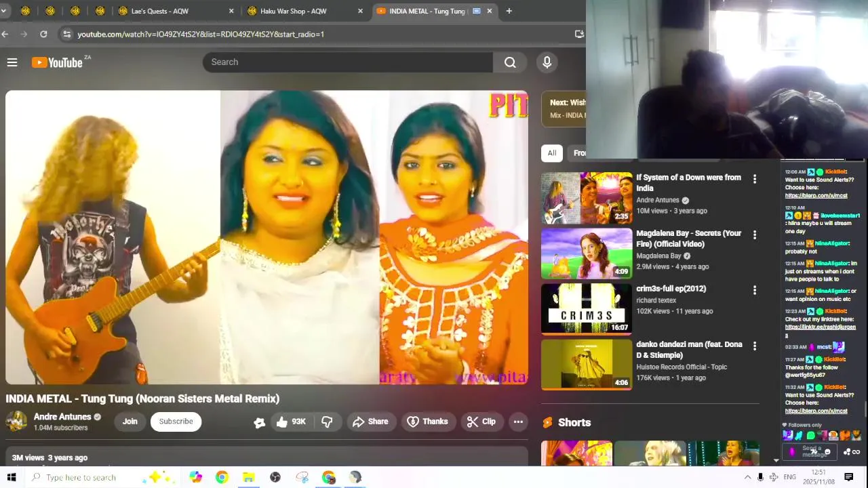The width and height of the screenshot is (868, 488).
Task: Close the Haku War Shop - AQW tab
Action: (x=360, y=11)
